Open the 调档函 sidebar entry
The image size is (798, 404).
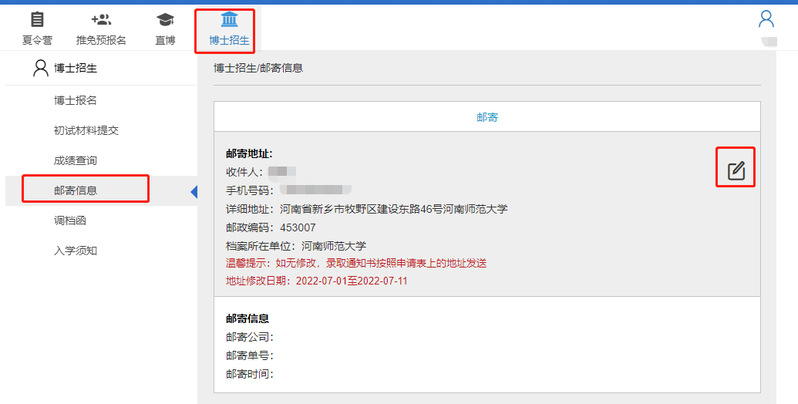(69, 220)
